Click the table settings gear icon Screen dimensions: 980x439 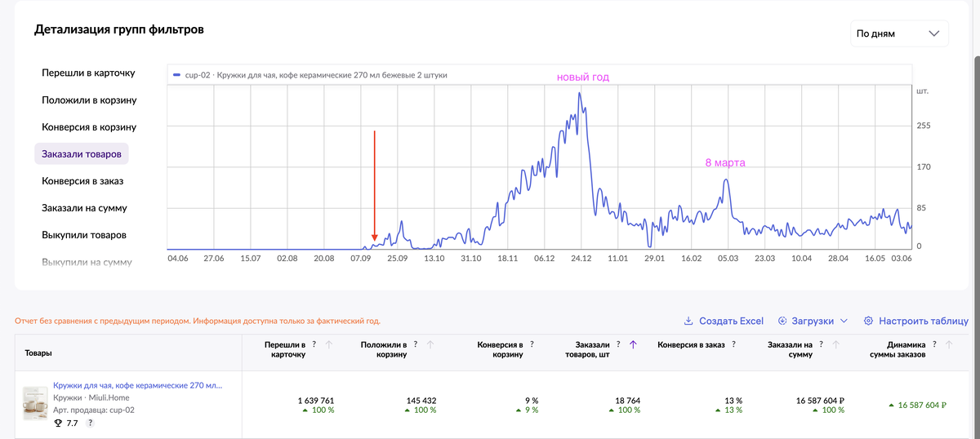click(869, 321)
